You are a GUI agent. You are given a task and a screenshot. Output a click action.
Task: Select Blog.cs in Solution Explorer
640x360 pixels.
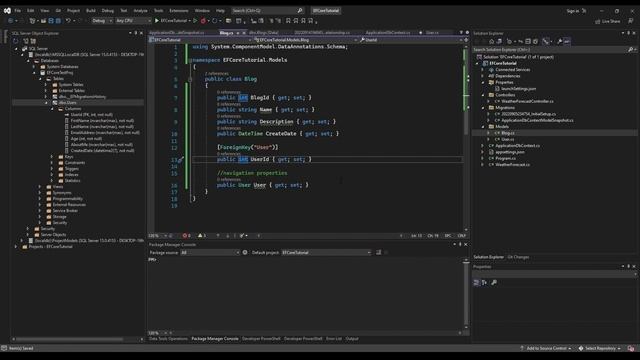coord(508,133)
